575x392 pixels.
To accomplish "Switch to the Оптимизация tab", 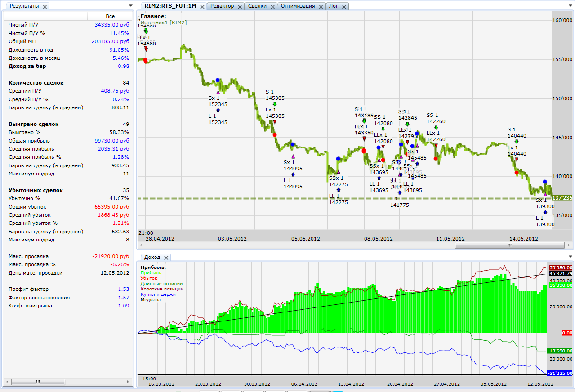I will 298,6.
